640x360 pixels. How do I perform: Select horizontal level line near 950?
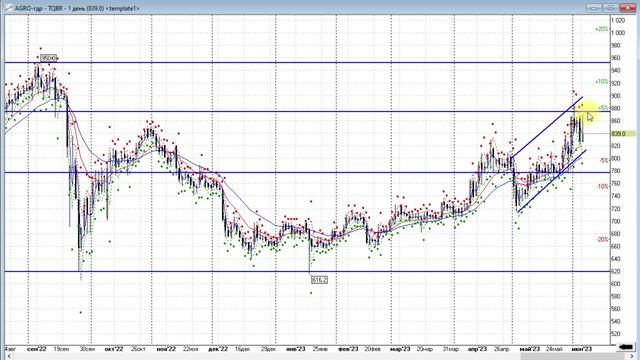click(x=306, y=62)
